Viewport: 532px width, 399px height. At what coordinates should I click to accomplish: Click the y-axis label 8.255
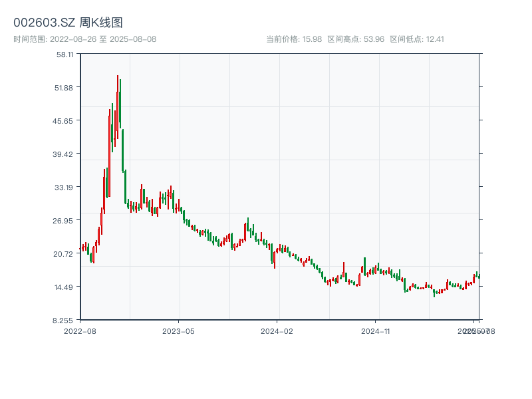click(63, 321)
